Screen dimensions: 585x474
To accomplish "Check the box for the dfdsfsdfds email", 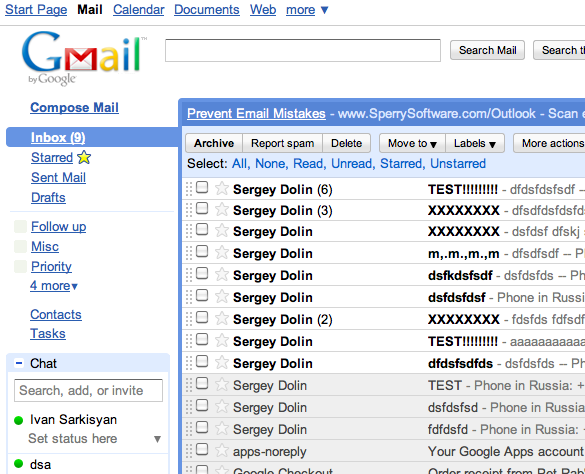I will click(x=202, y=362).
